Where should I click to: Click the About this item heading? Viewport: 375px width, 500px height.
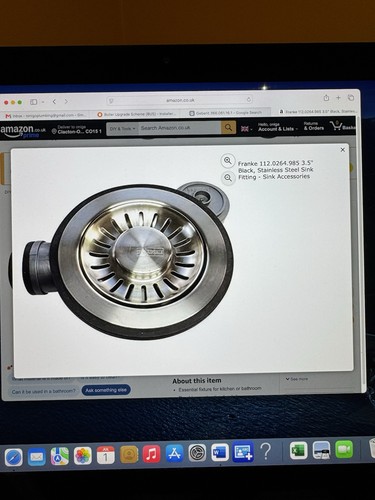coord(197,381)
